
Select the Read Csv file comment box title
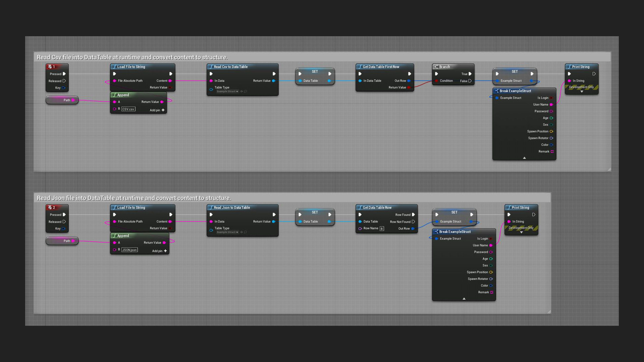[x=132, y=57]
